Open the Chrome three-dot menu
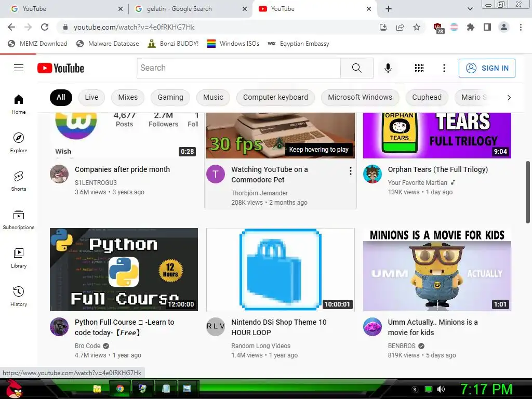This screenshot has height=399, width=532. 521,27
